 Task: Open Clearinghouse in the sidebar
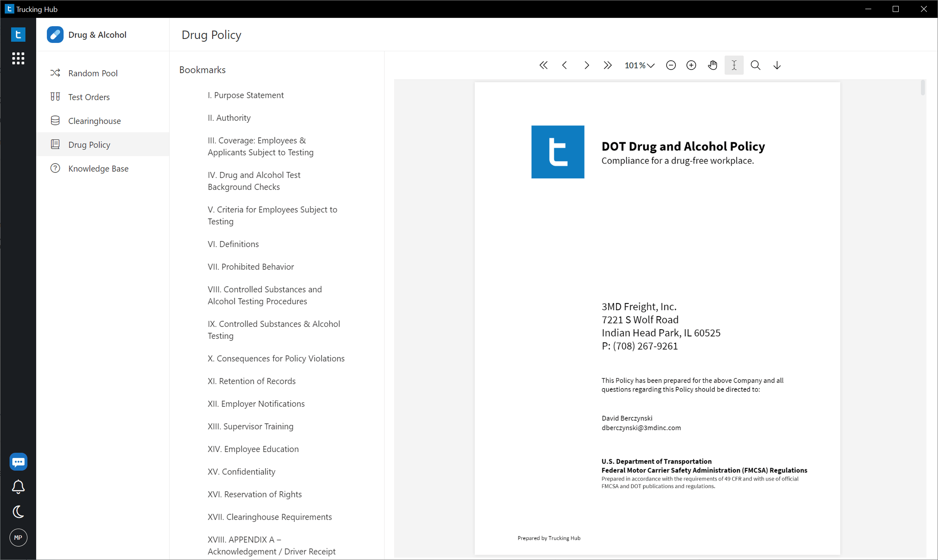coord(103,121)
